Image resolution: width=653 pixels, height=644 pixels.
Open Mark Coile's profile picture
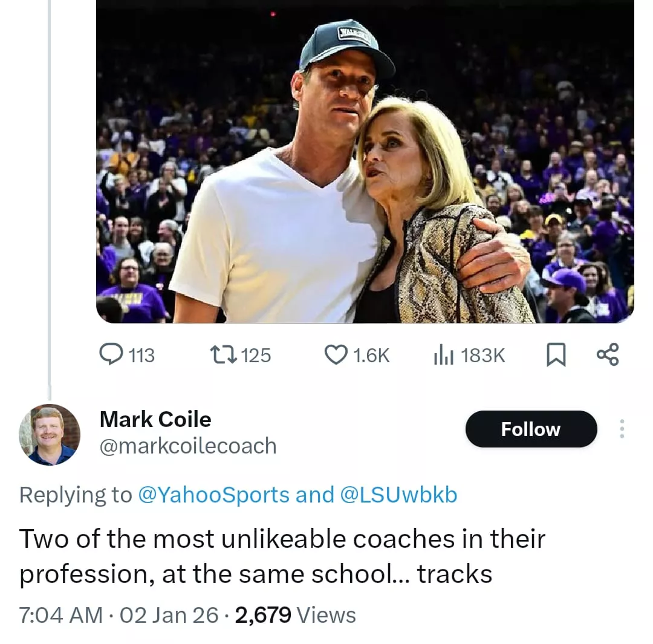(x=50, y=434)
